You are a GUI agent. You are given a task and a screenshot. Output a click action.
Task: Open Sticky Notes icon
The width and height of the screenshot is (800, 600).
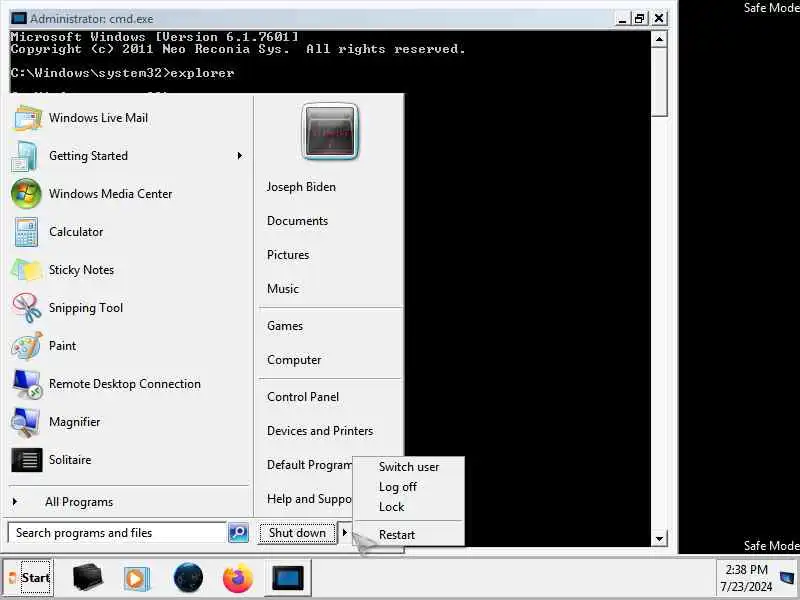[27, 270]
